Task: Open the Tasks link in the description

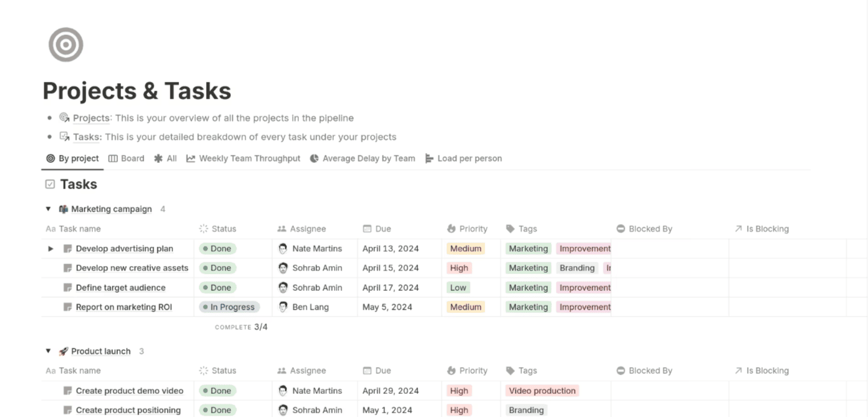Action: (87, 137)
